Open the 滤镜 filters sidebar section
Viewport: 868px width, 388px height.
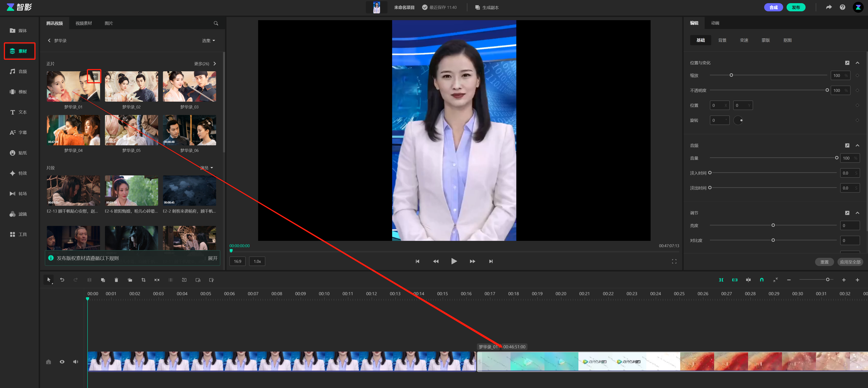click(19, 214)
